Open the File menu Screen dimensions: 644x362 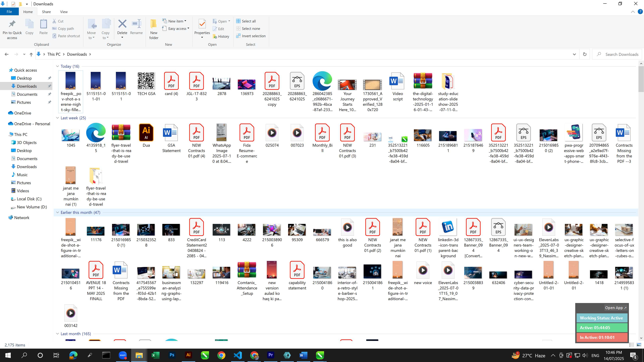coord(9,12)
